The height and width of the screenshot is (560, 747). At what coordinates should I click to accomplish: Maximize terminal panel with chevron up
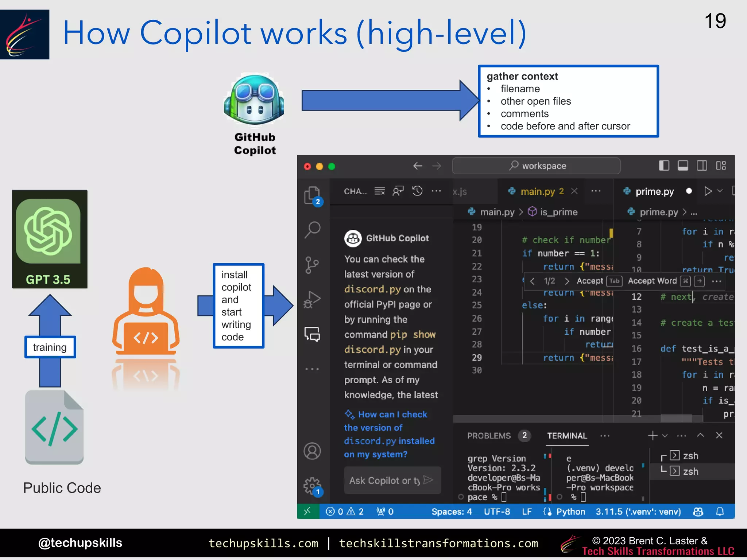click(x=700, y=435)
